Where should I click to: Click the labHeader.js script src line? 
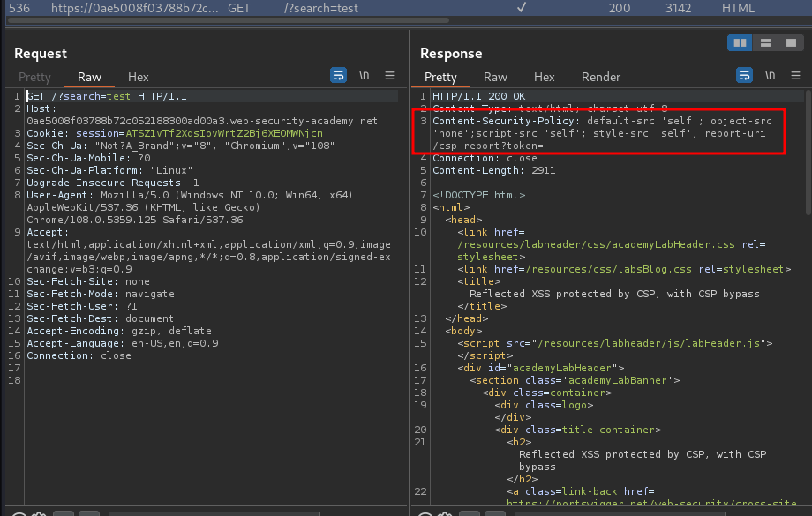(614, 343)
